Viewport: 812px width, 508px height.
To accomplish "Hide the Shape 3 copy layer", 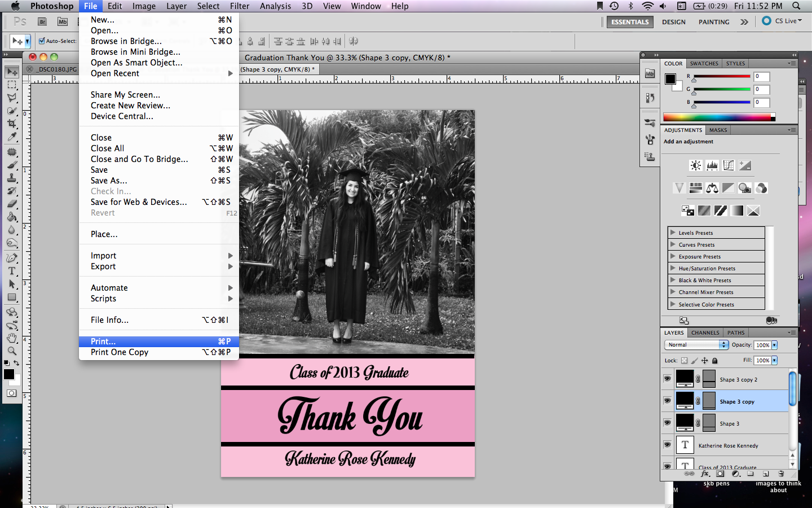I will pyautogui.click(x=668, y=401).
